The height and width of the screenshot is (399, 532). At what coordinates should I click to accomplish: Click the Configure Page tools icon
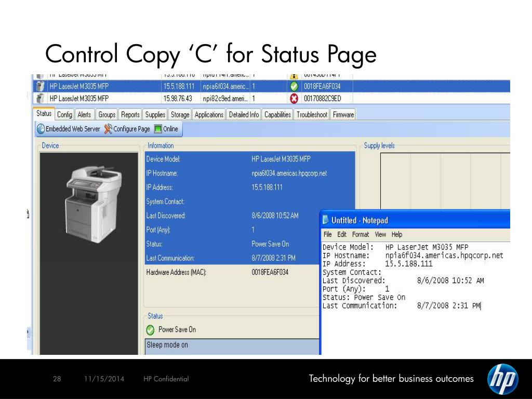point(108,129)
